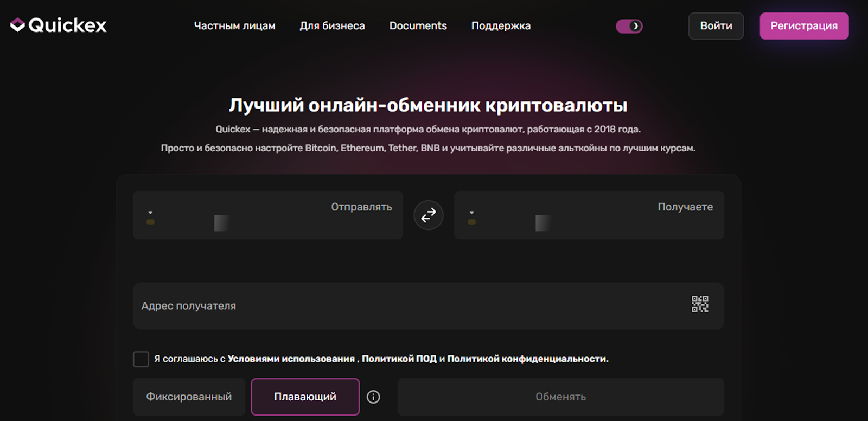868x421 pixels.
Task: Click the Регистрация sign-up button
Action: 804,26
